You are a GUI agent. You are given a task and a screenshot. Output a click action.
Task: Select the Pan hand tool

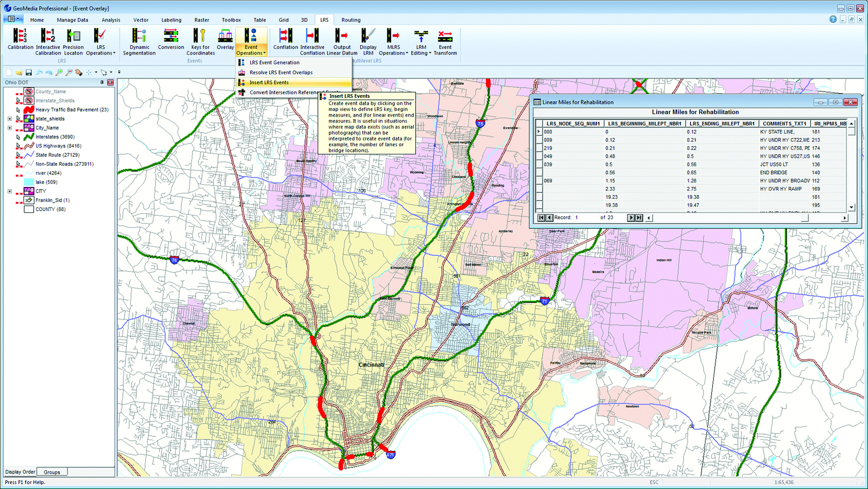click(x=79, y=72)
